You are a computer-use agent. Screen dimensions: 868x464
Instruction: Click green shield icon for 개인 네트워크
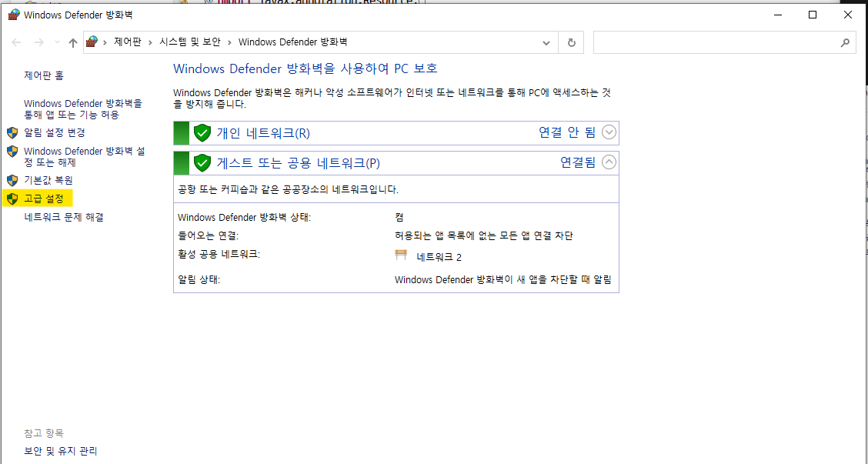(202, 133)
